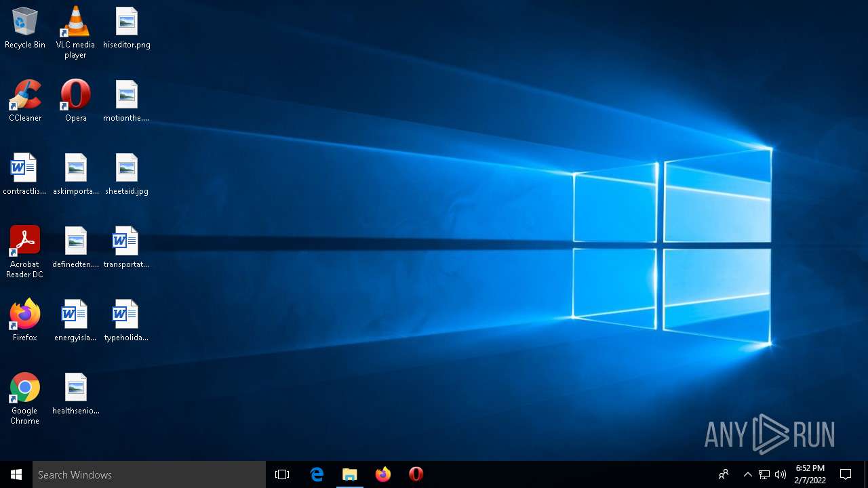Click the Search Windows box

(x=149, y=474)
